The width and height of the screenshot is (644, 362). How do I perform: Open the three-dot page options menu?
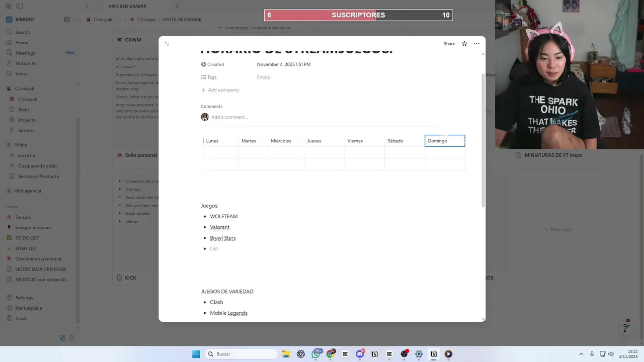pos(476,44)
